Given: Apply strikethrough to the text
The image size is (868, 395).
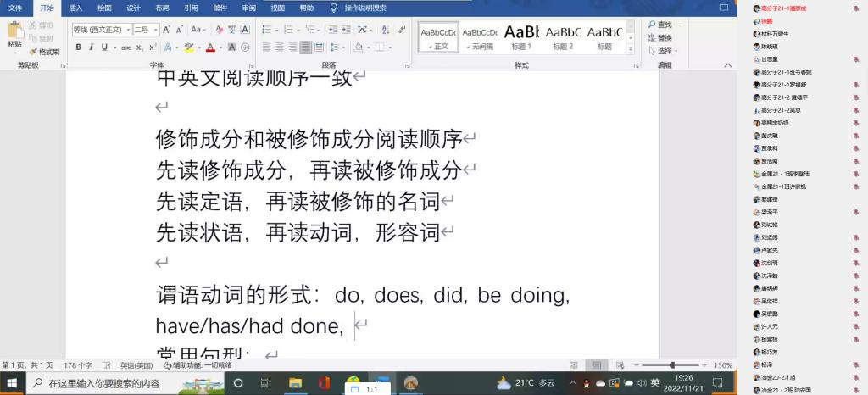Looking at the screenshot, I should tap(126, 47).
